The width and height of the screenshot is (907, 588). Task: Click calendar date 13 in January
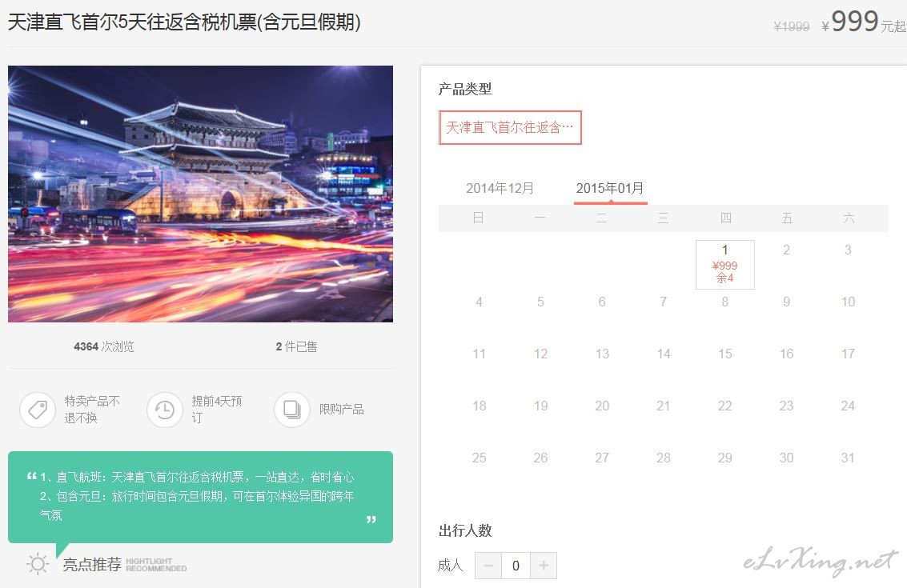(x=601, y=354)
